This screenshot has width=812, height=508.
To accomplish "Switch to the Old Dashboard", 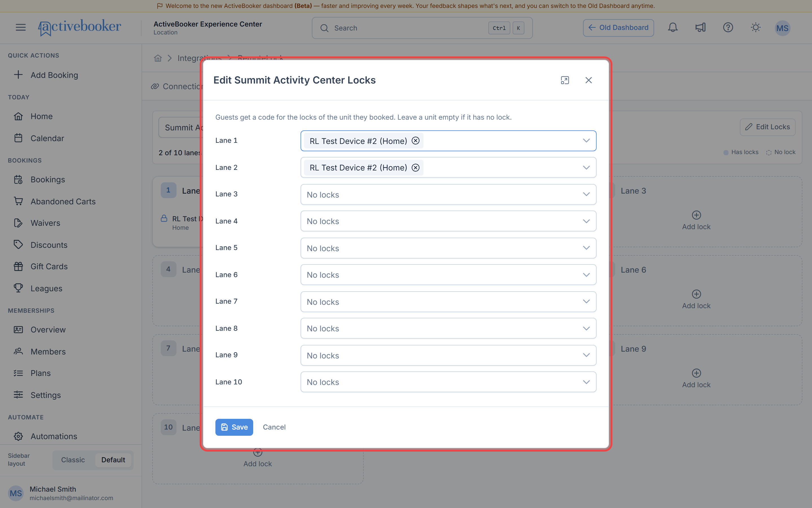I will click(618, 28).
